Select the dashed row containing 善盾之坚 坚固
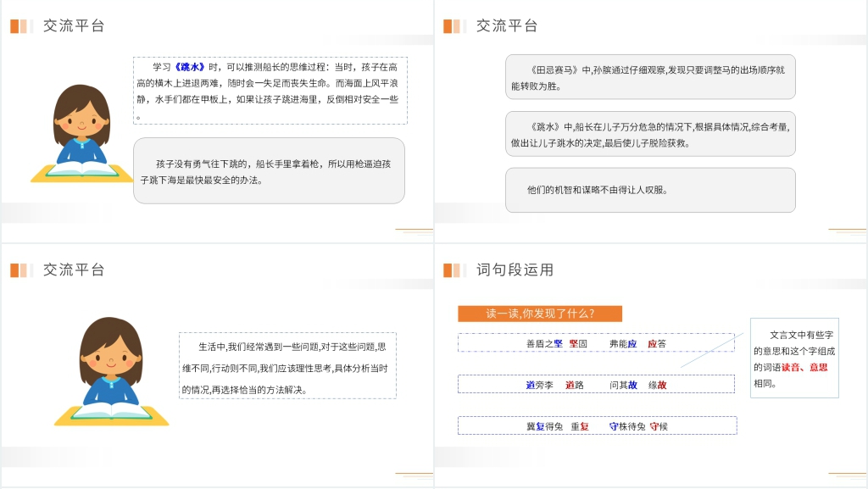868x489 pixels. pyautogui.click(x=596, y=343)
